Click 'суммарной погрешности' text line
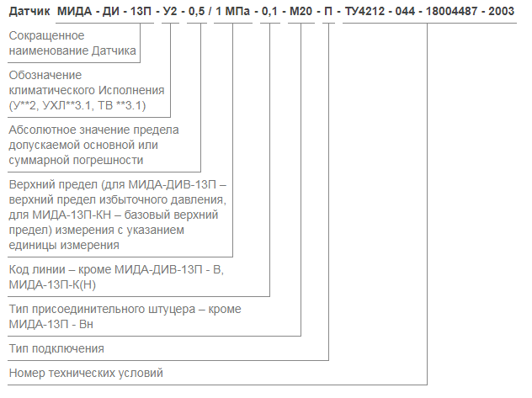The width and height of the screenshot is (532, 398). coord(76,160)
